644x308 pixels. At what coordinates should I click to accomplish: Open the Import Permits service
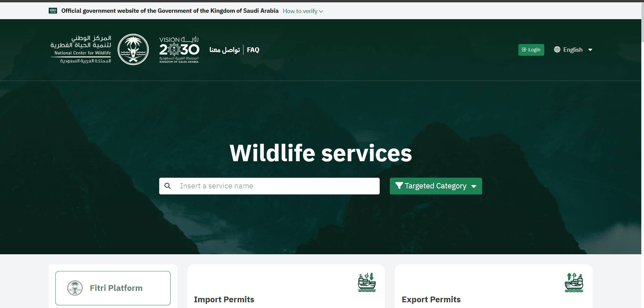pyautogui.click(x=224, y=299)
